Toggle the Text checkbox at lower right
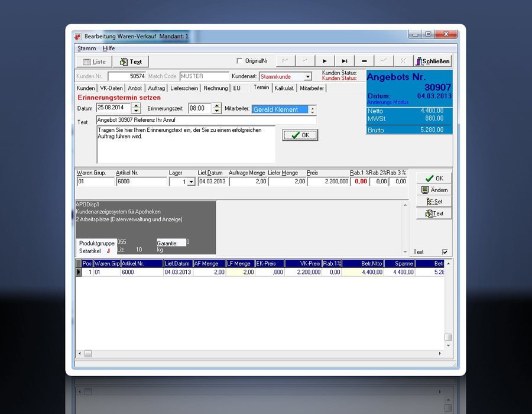532x414 pixels. click(x=445, y=252)
